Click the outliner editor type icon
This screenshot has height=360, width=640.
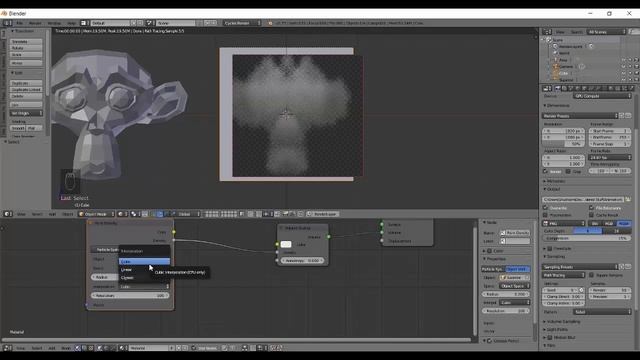pyautogui.click(x=547, y=32)
